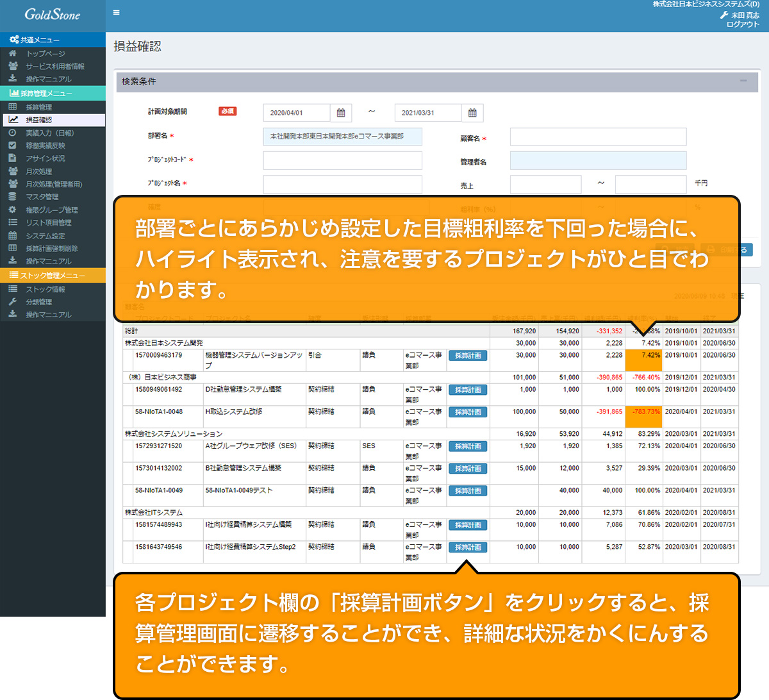Click the プロジェクト名 input field

[x=343, y=184]
